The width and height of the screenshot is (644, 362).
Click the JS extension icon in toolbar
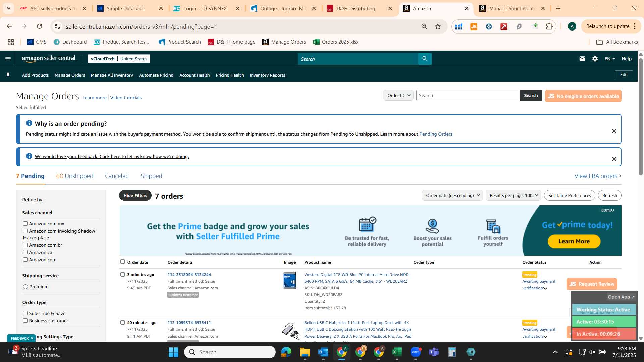474,26
